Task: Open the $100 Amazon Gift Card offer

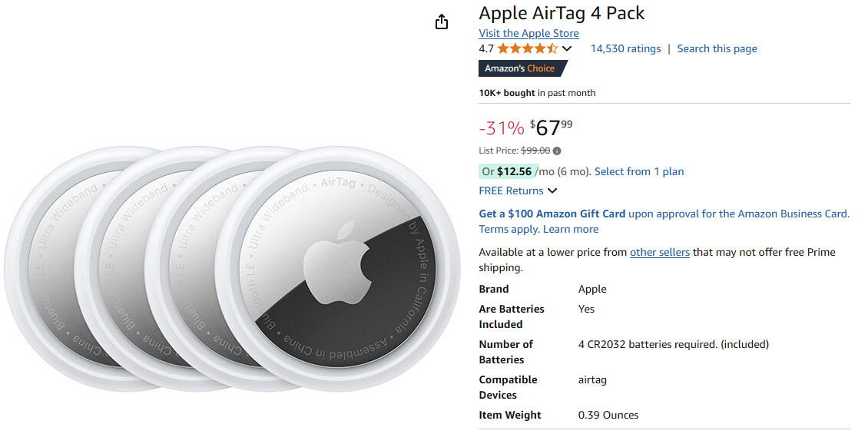Action: point(552,214)
